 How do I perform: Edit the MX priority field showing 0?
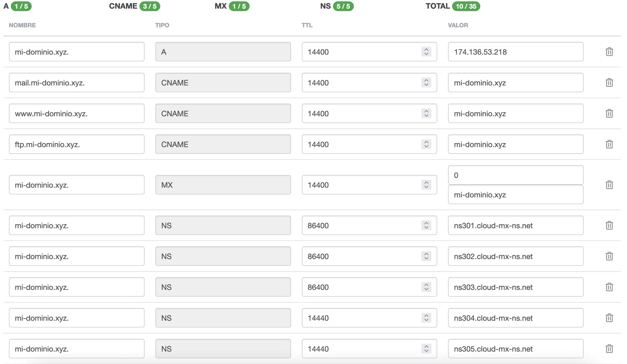pyautogui.click(x=516, y=175)
